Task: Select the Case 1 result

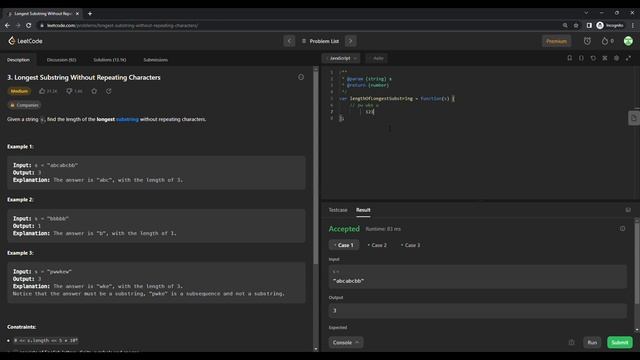Action: click(x=344, y=245)
